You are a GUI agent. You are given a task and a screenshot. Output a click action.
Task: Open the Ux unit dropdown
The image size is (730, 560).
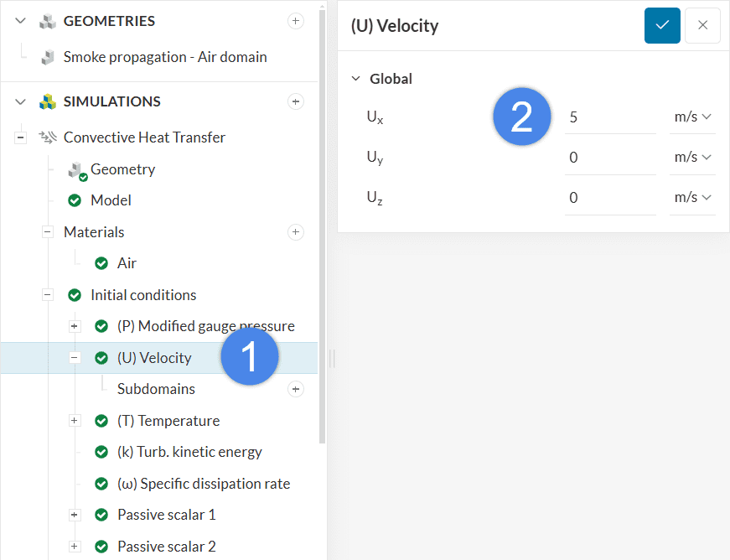691,117
